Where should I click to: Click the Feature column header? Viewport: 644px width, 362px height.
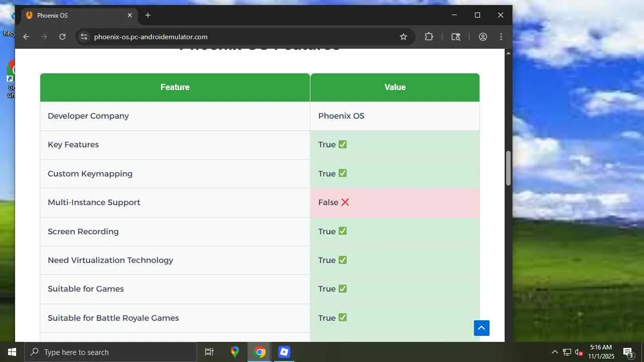(175, 87)
